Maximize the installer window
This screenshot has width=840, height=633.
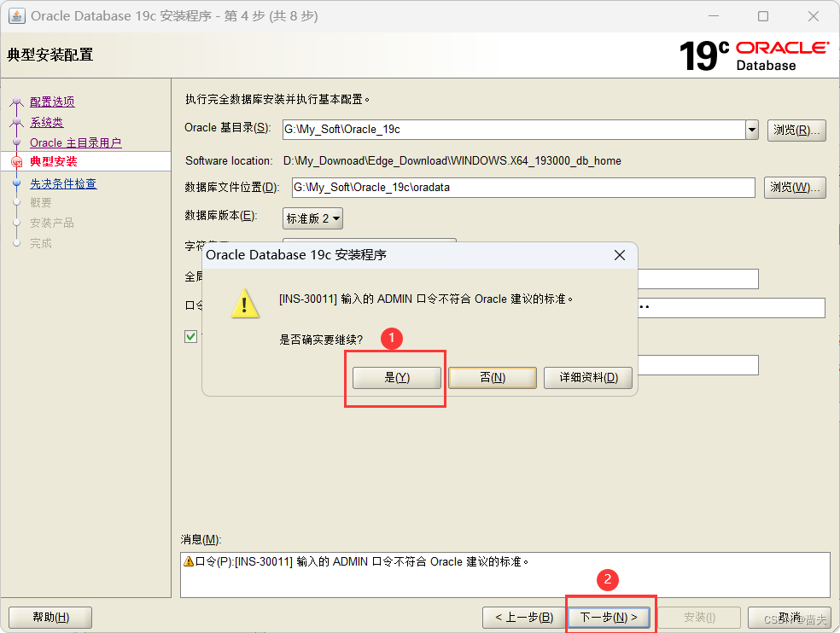point(763,16)
